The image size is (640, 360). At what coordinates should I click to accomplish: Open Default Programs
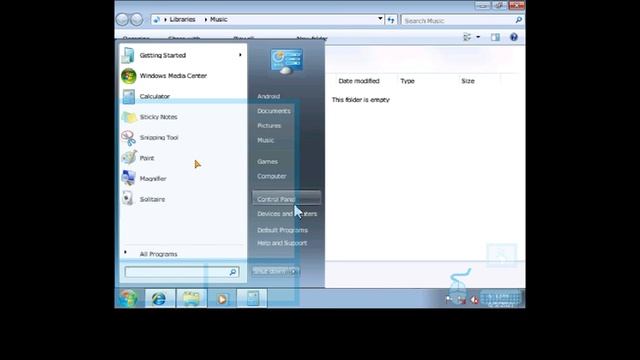pyautogui.click(x=282, y=230)
